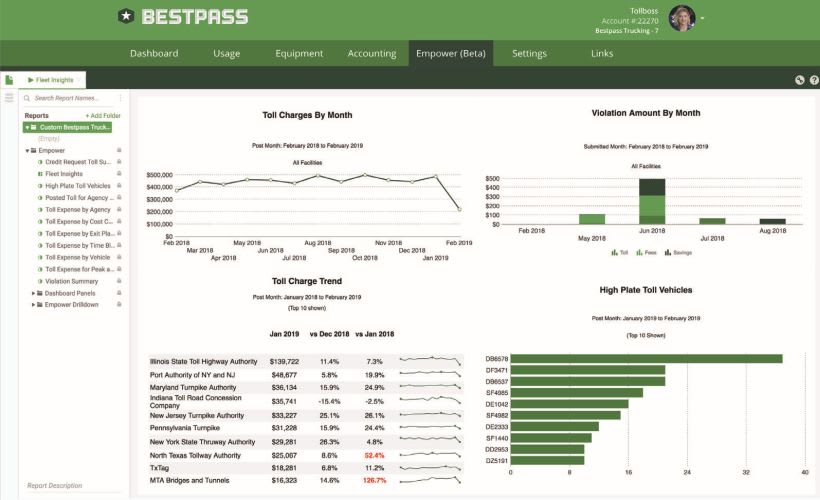Click the red 52.4% North Texas value
The image size is (820, 500).
pos(374,456)
